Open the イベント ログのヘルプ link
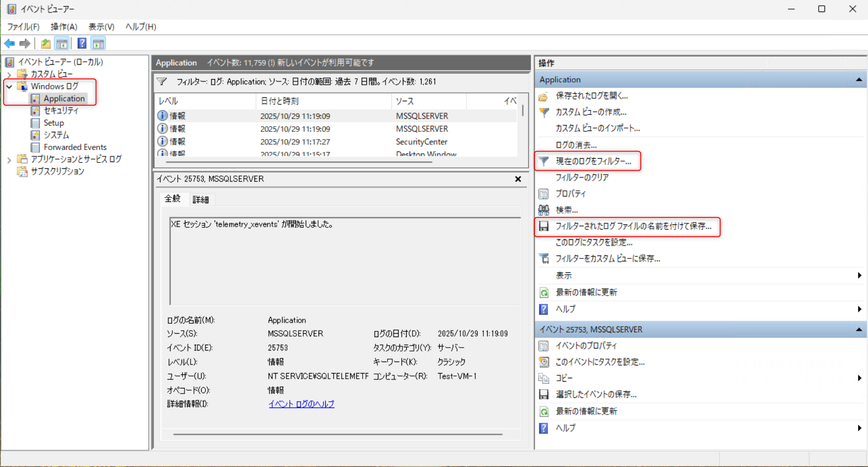 click(x=301, y=404)
